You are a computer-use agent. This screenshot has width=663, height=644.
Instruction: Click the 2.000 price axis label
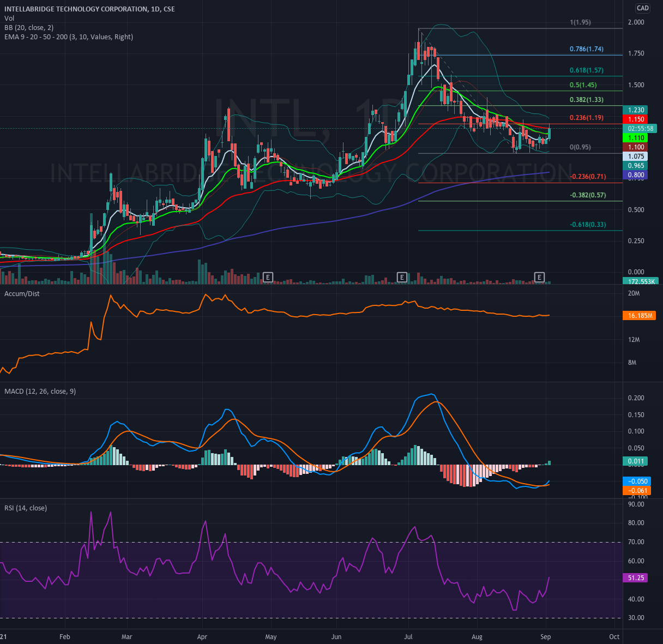[x=636, y=22]
